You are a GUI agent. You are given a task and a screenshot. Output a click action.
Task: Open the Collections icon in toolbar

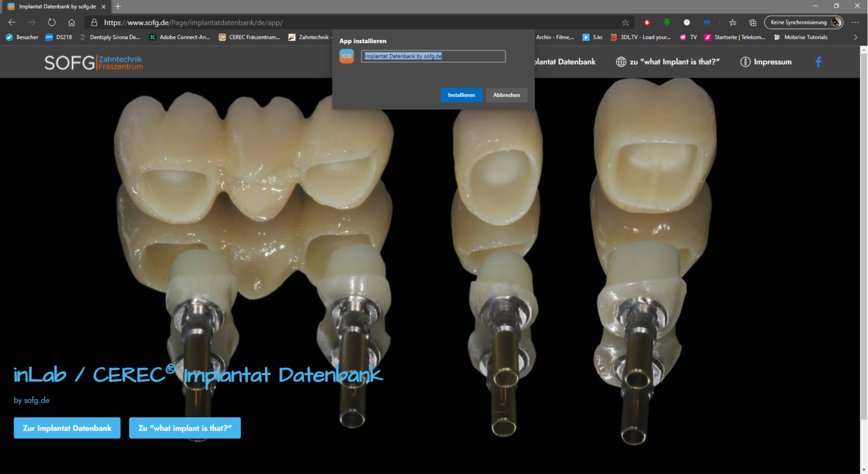[x=752, y=22]
